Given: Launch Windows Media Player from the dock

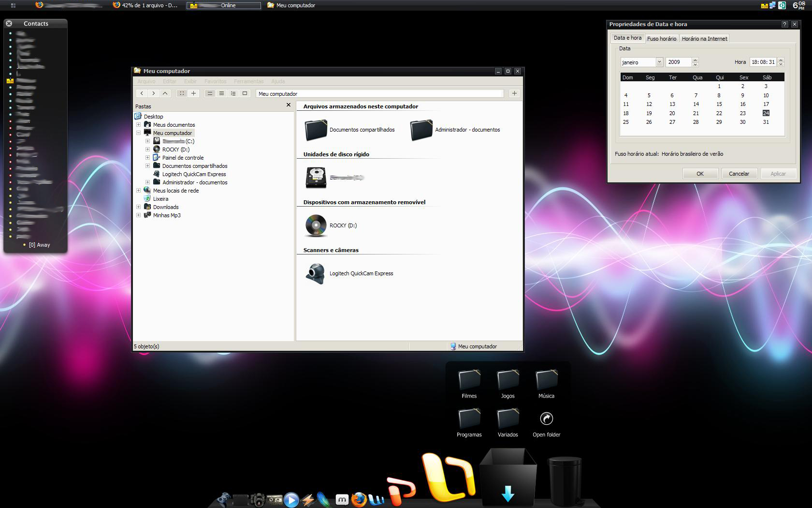Looking at the screenshot, I should point(291,499).
